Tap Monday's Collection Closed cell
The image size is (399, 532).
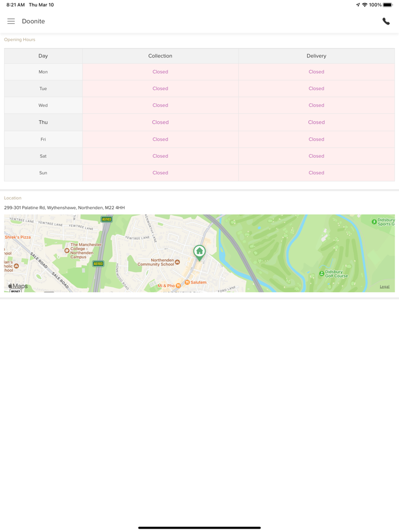point(160,72)
